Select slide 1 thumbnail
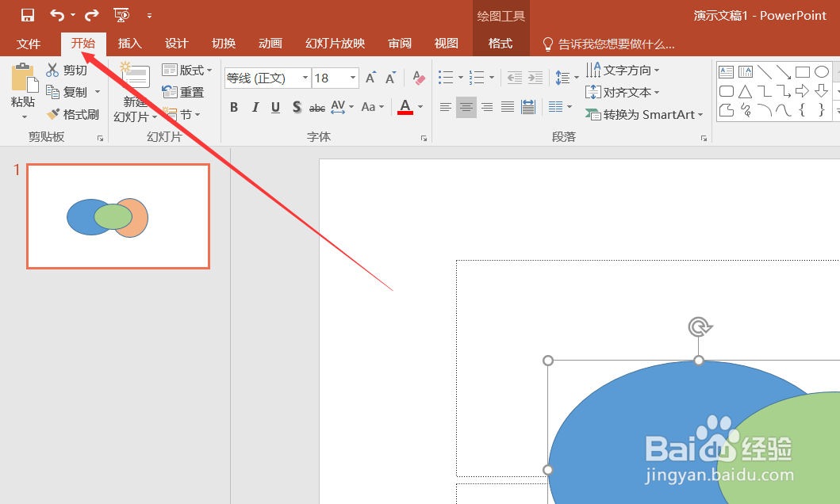The height and width of the screenshot is (504, 840). click(118, 216)
